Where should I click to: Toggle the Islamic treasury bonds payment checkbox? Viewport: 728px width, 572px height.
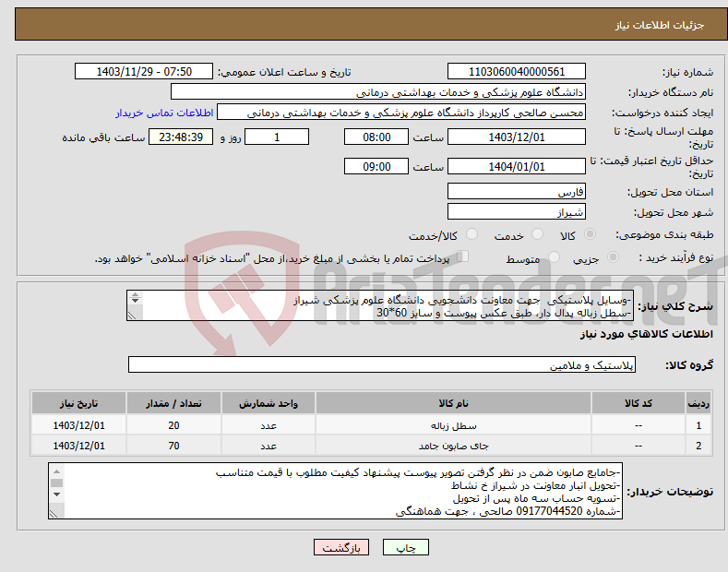pos(463,256)
